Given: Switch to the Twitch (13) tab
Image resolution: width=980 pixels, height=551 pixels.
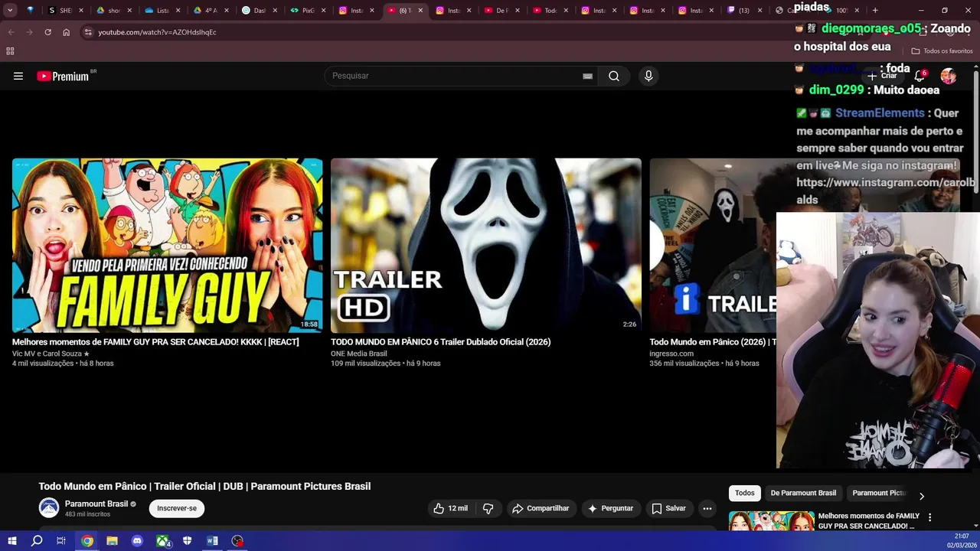Looking at the screenshot, I should [743, 11].
